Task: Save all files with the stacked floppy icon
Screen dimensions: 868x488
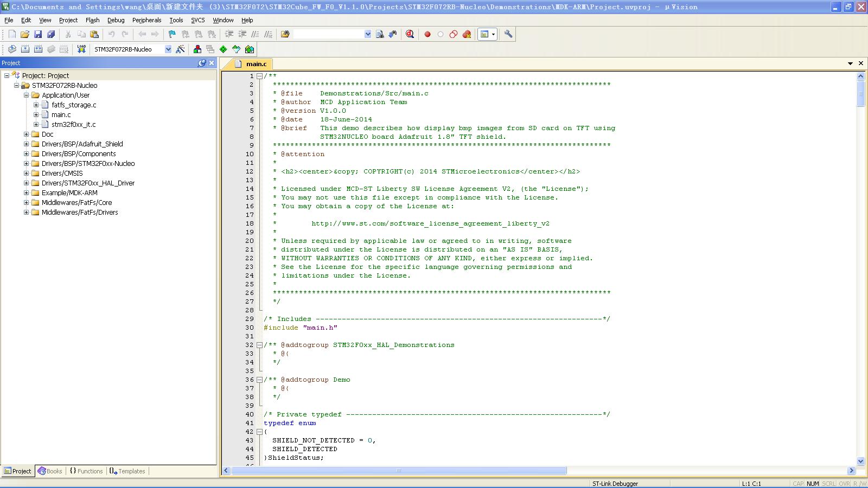Action: click(x=51, y=34)
